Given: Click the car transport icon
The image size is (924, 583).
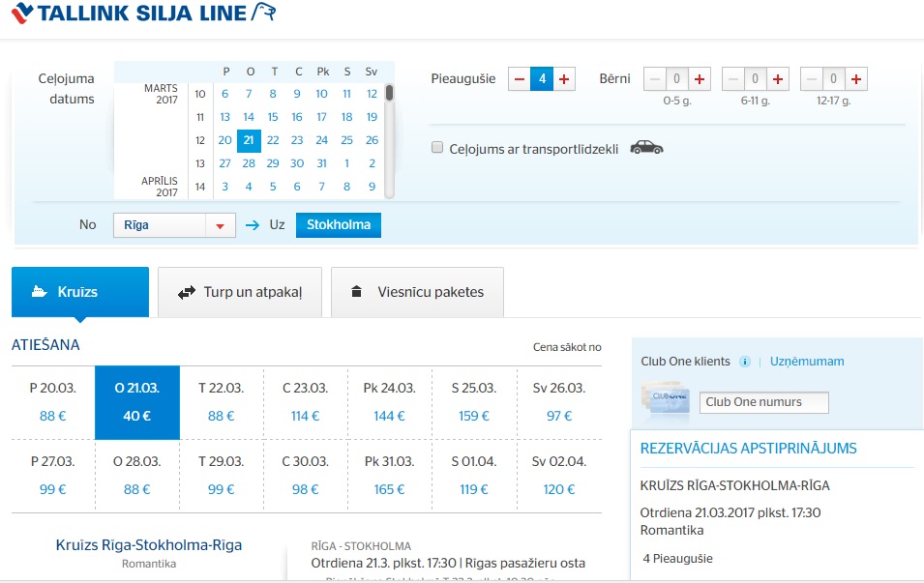Looking at the screenshot, I should point(646,148).
